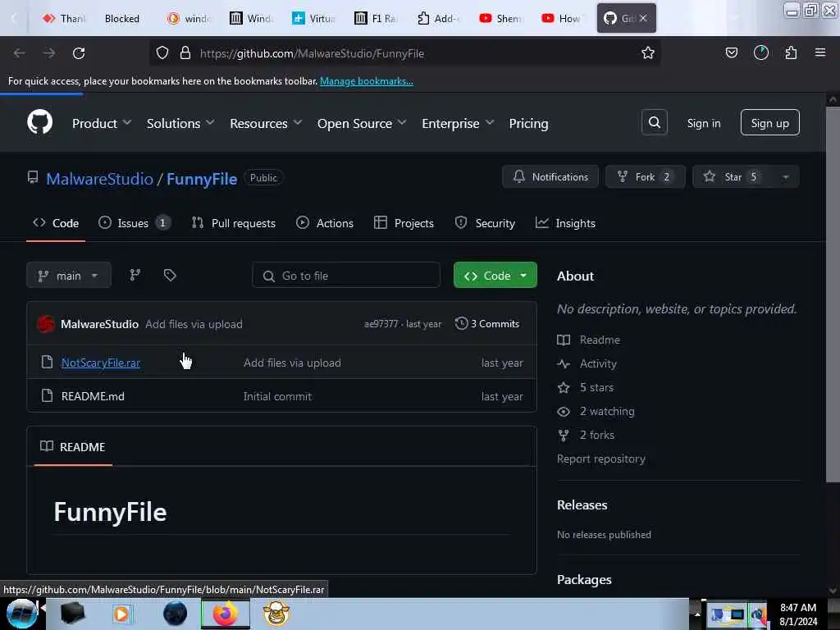Open commit hash ae97377
This screenshot has width=840, height=630.
(x=381, y=324)
